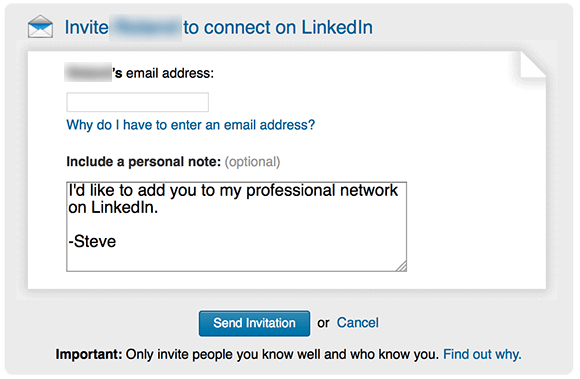Click inside the personal note text box
Image resolution: width=580 pixels, height=379 pixels.
[x=236, y=227]
